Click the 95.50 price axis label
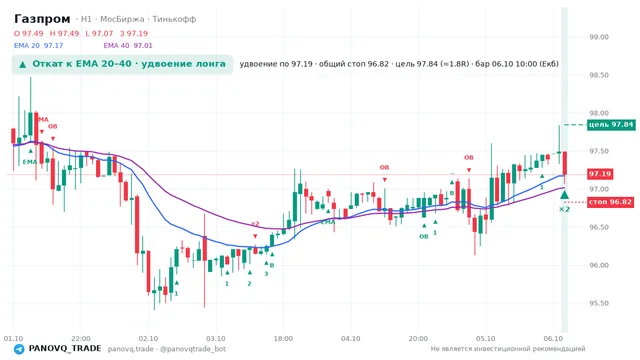Viewport: 640px width, 360px height. click(599, 303)
